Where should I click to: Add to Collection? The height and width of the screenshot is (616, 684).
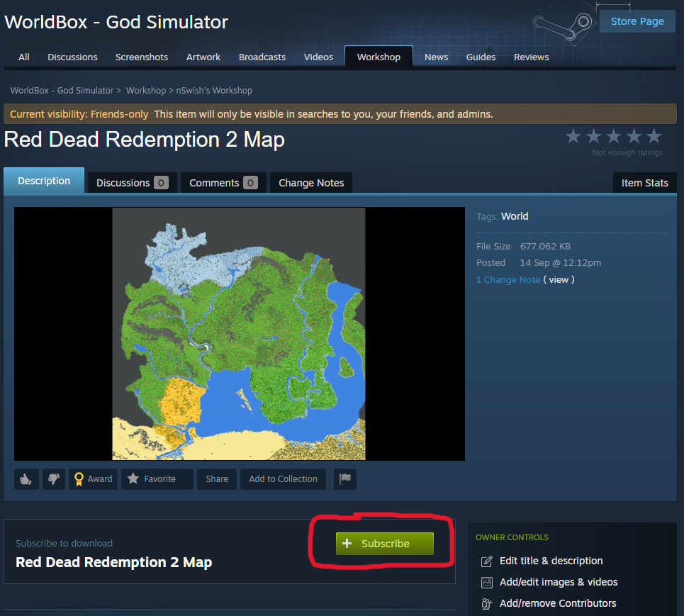pos(283,479)
